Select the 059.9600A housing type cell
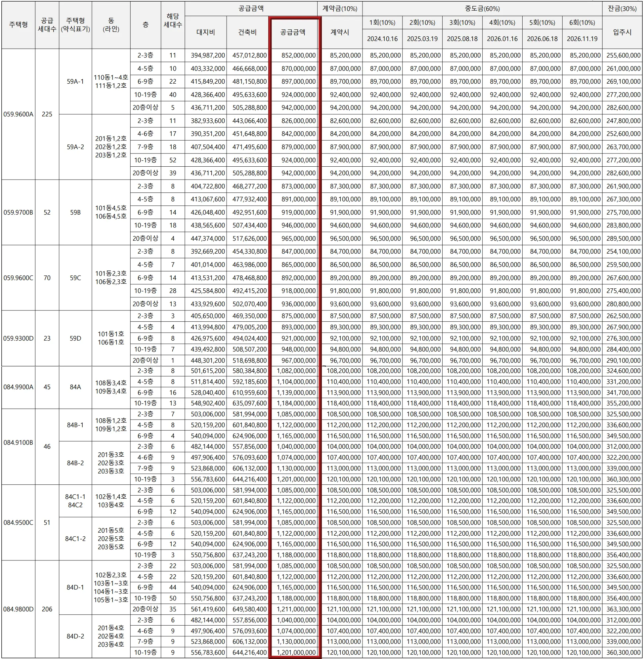Image resolution: width=644 pixels, height=659 pixels. 18,114
